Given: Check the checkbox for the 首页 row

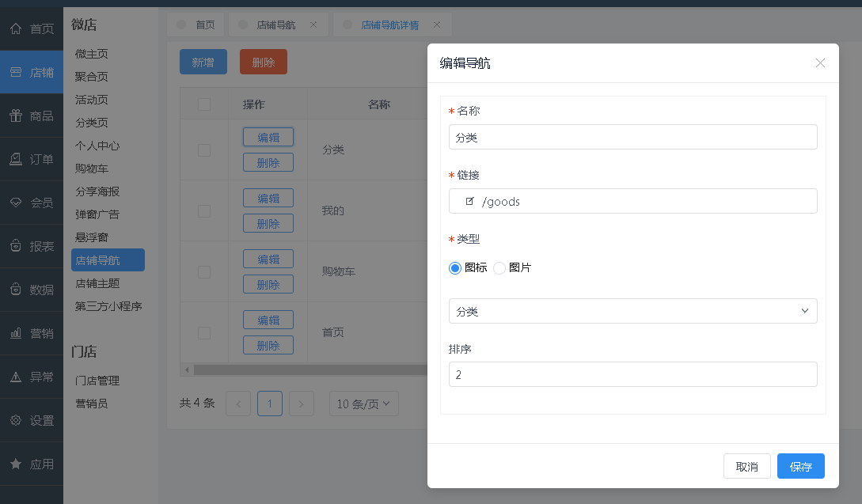Looking at the screenshot, I should pyautogui.click(x=204, y=333).
